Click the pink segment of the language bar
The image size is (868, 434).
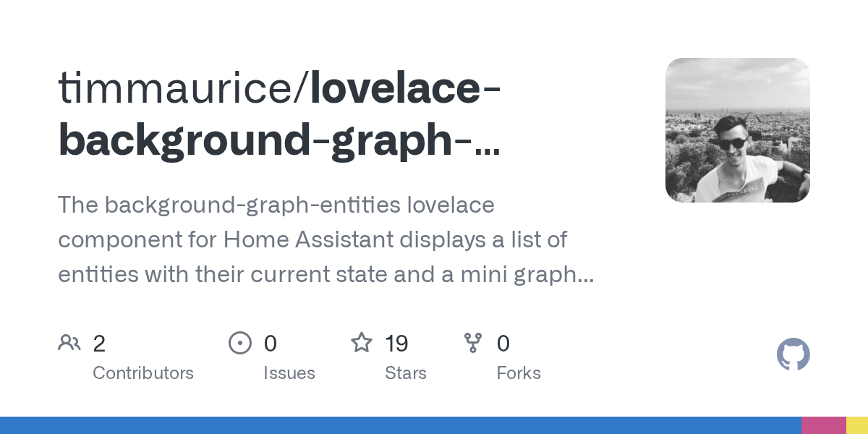pyautogui.click(x=823, y=425)
